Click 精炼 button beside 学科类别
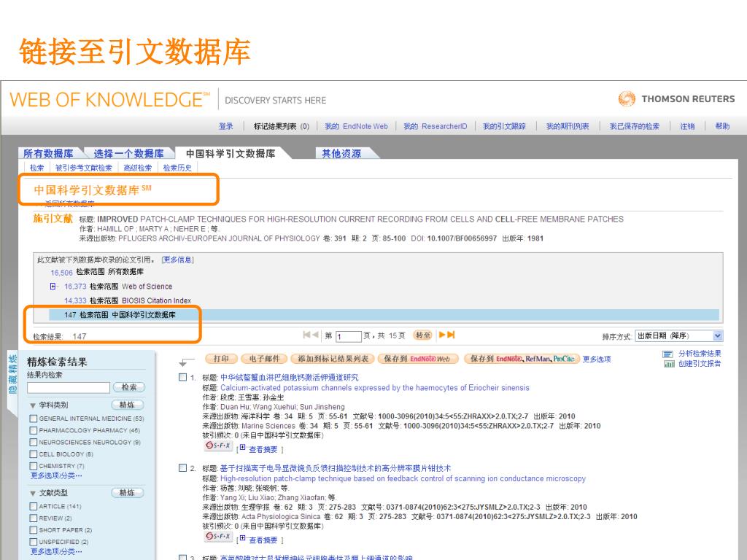This screenshot has height=560, width=747. (x=127, y=405)
